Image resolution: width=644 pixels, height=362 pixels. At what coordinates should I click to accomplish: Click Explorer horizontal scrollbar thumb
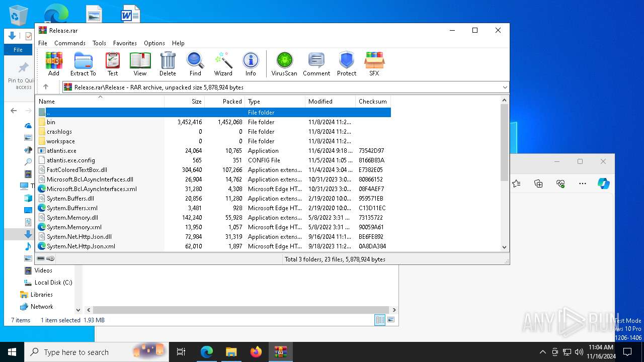(x=240, y=310)
